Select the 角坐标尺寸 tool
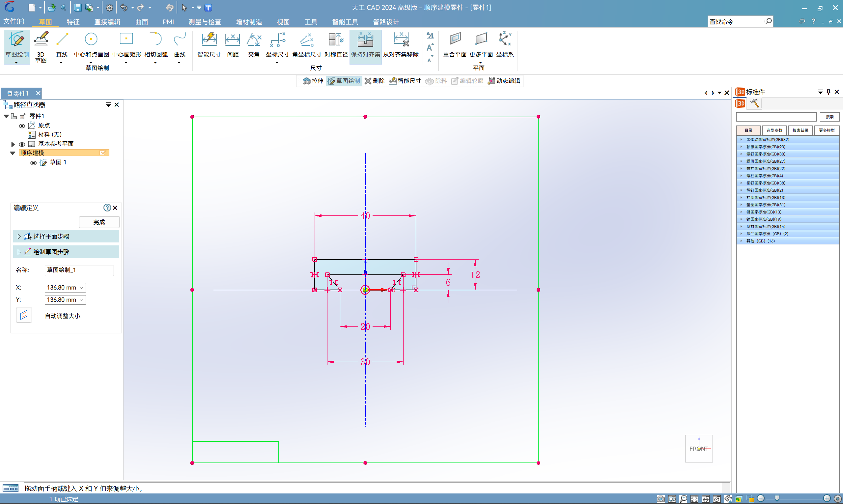Image resolution: width=843 pixels, height=504 pixels. (306, 45)
